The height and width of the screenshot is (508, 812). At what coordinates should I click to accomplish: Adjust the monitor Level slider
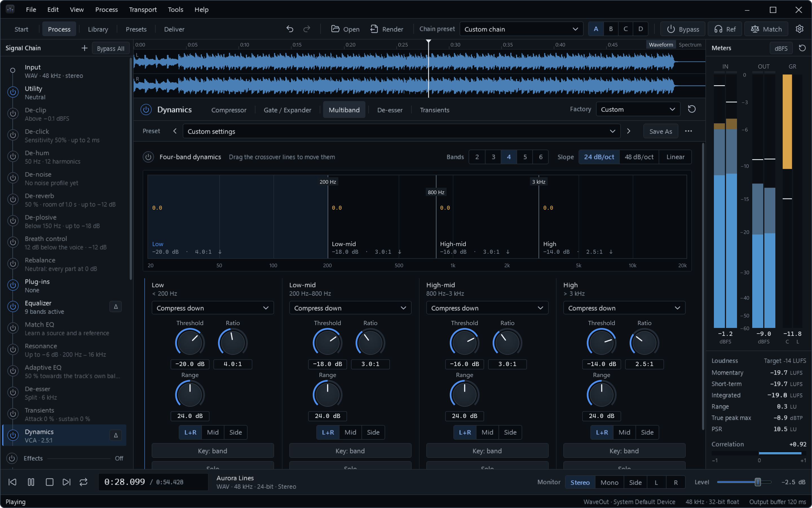click(744, 482)
